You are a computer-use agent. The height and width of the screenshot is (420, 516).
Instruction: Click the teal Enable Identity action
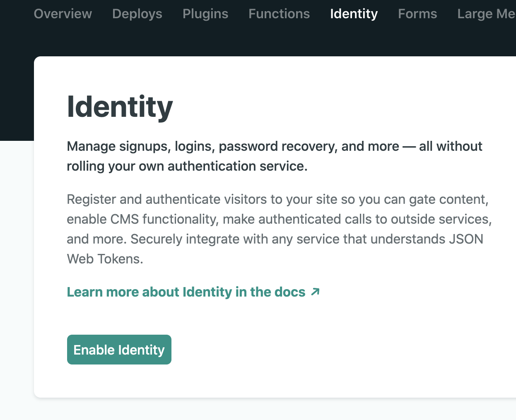tap(119, 349)
